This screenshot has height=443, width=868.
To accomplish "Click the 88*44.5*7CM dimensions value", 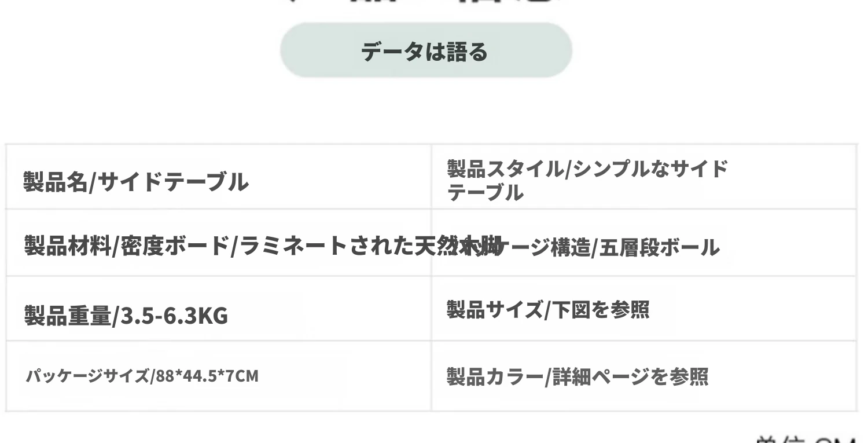I will 206,376.
